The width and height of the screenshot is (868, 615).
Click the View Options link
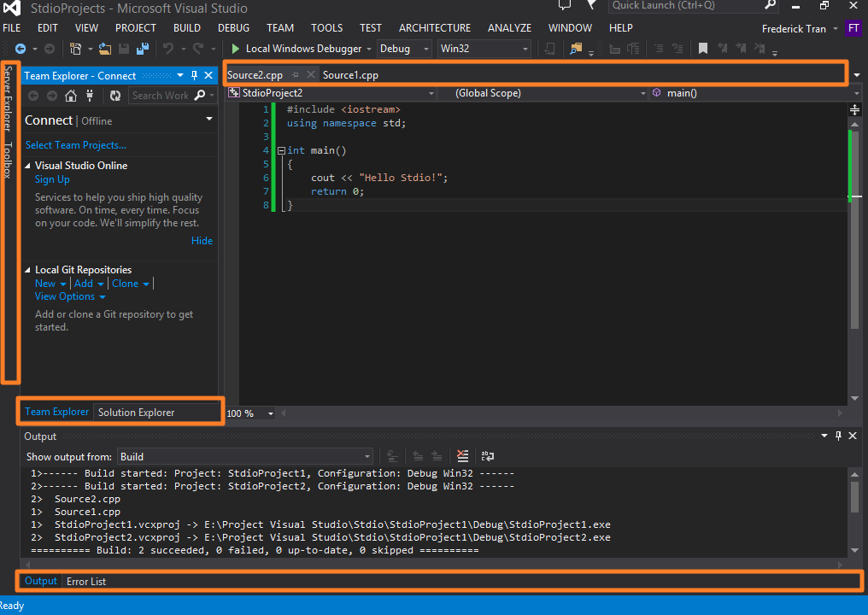point(65,296)
